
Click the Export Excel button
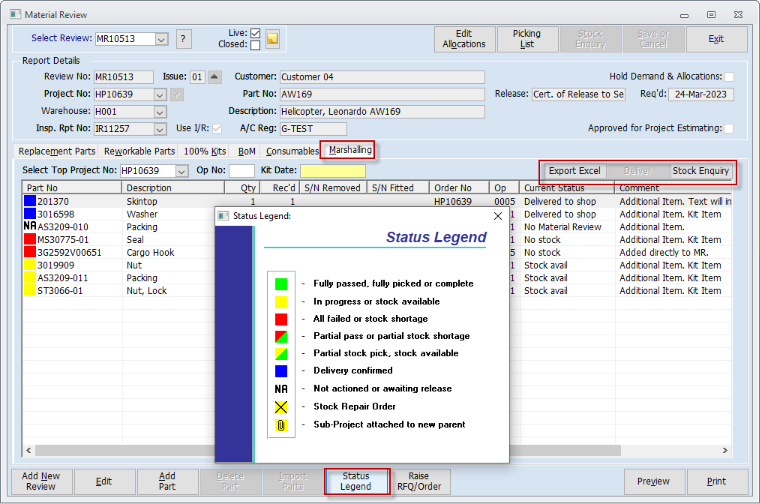[x=575, y=171]
